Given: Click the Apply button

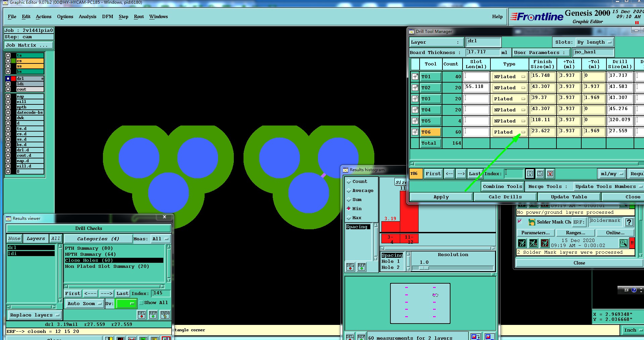Looking at the screenshot, I should 441,197.
